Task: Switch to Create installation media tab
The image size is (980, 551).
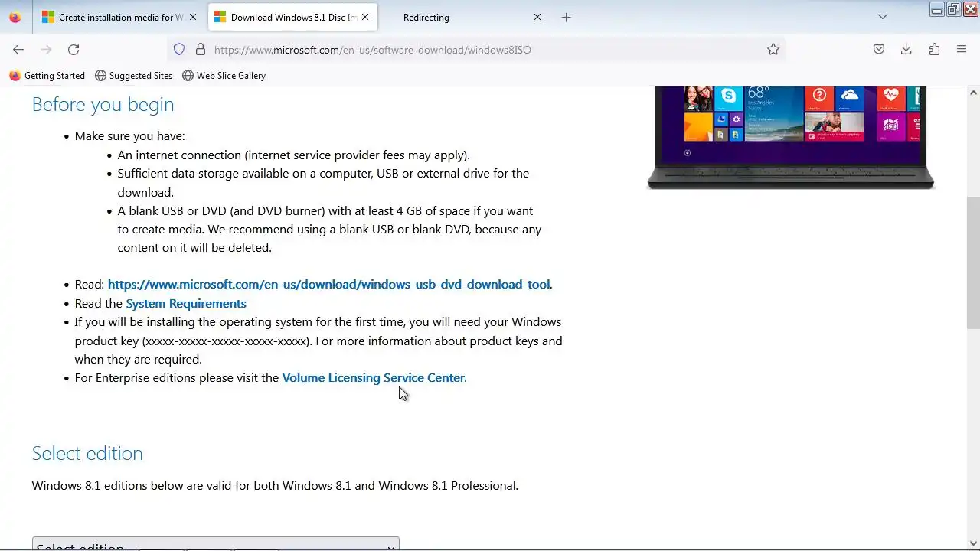Action: coord(119,17)
